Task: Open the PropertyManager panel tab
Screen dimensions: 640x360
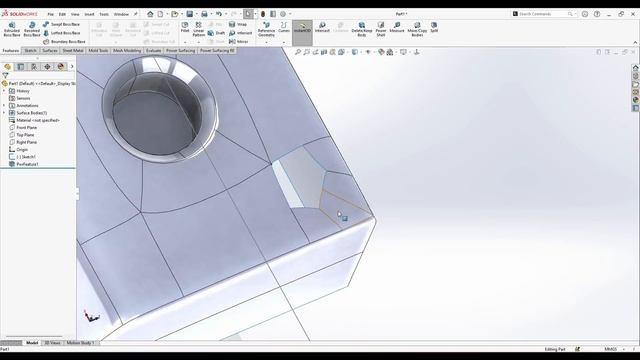Action: (21, 67)
